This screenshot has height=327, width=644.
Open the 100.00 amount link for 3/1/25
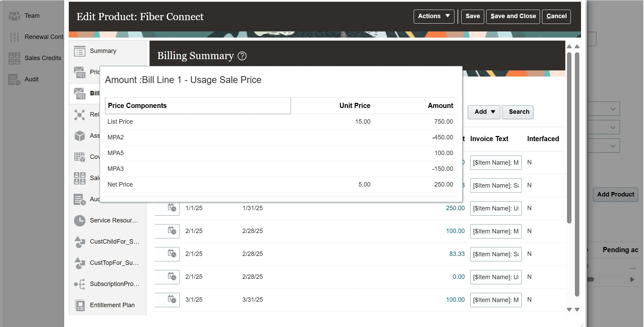(x=455, y=300)
